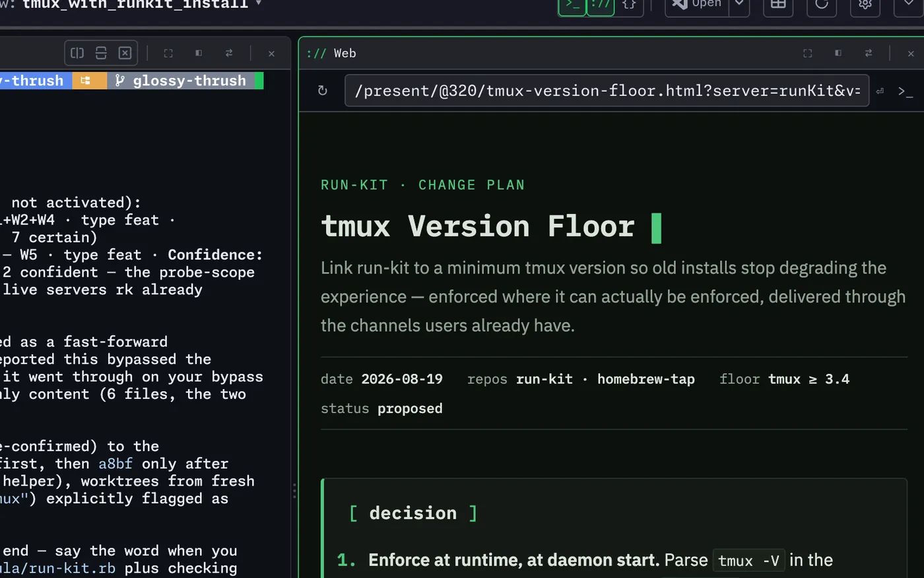Image resolution: width=924 pixels, height=578 pixels.
Task: Click the 'tmux -V' inline code snippet
Action: click(748, 561)
